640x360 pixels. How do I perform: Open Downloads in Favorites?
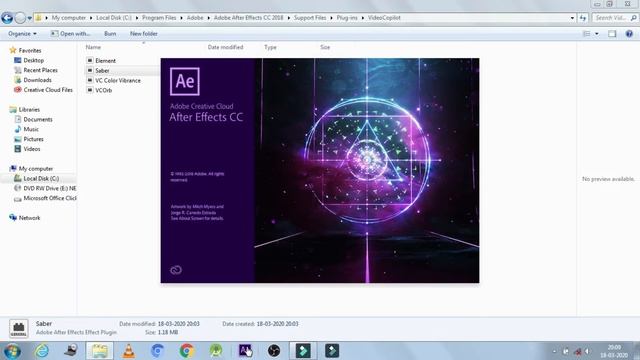(x=37, y=80)
